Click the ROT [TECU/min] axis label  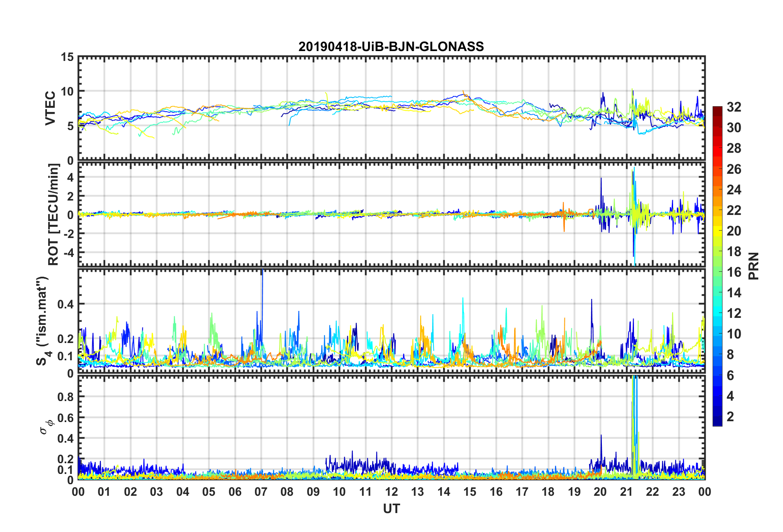pos(53,215)
